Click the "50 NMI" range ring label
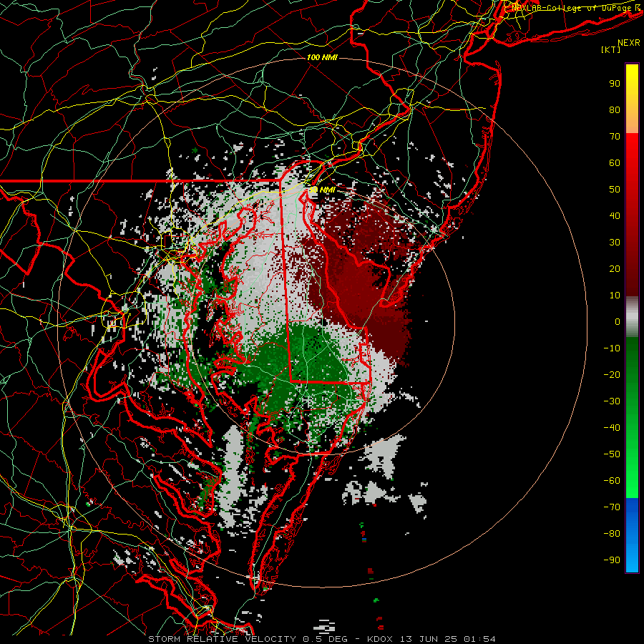 click(322, 190)
